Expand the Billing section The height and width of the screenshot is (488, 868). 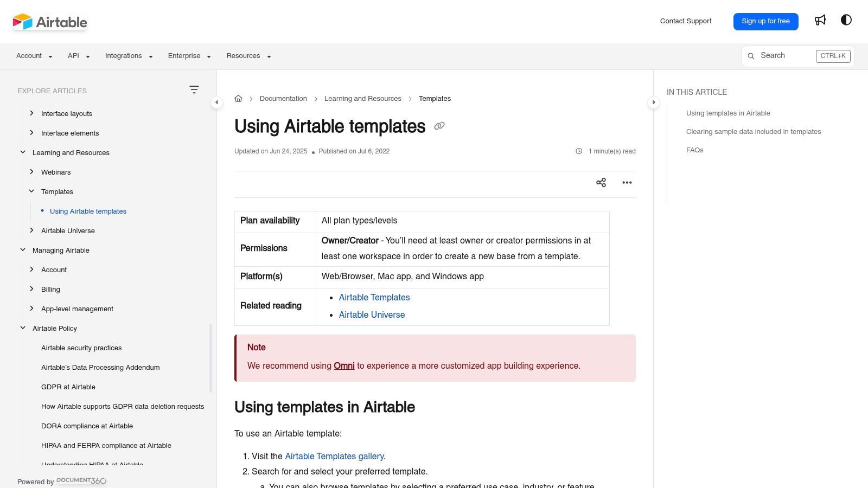pos(31,289)
